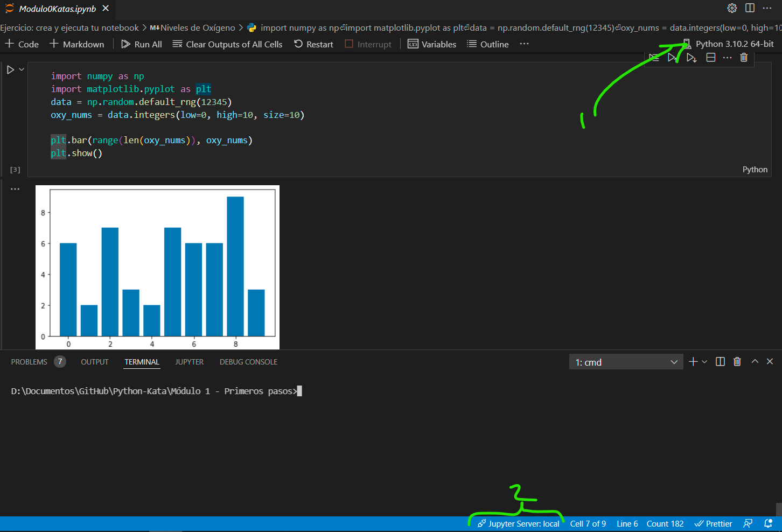The width and height of the screenshot is (782, 532).
Task: Switch to PROBLEMS panel tab
Action: tap(29, 362)
